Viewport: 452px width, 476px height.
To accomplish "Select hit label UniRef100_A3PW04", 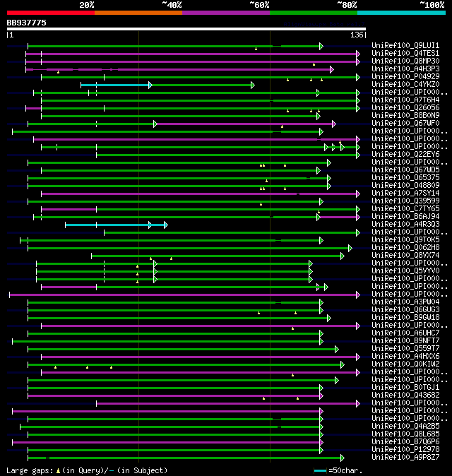I will coord(405,302).
